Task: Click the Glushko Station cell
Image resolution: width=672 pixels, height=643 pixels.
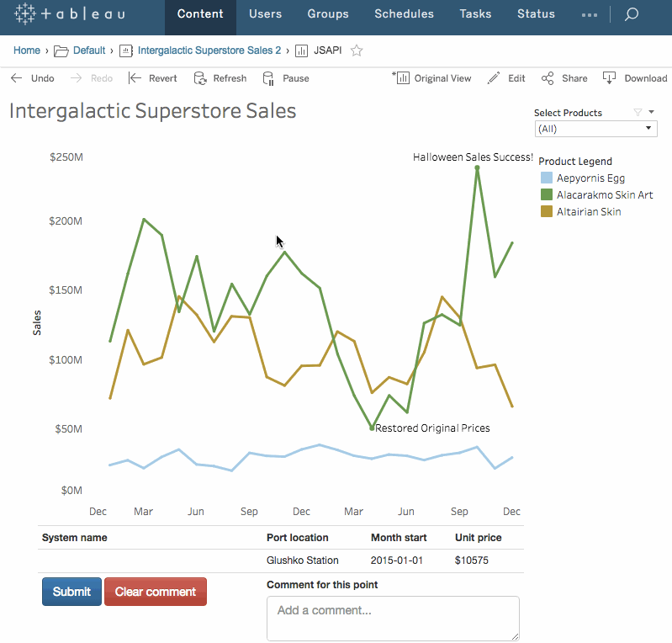Action: (x=303, y=561)
